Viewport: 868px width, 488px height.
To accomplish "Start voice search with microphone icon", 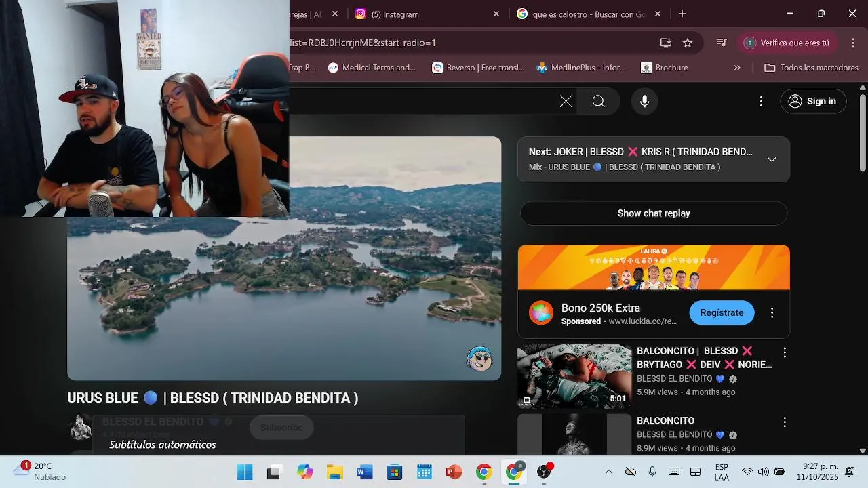I will 644,101.
